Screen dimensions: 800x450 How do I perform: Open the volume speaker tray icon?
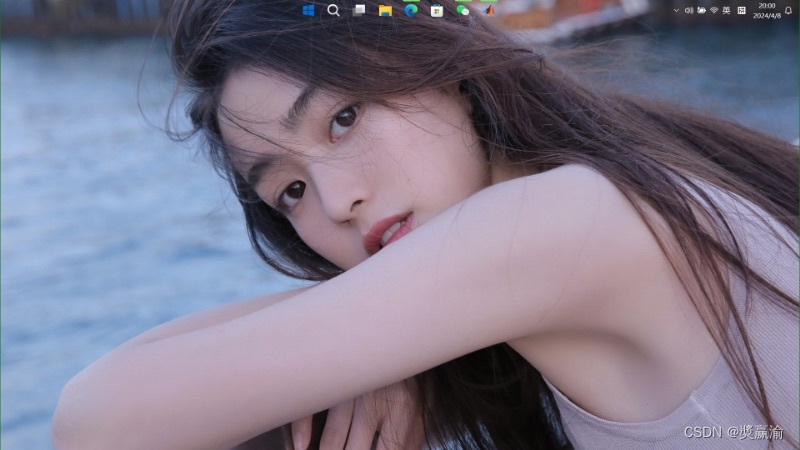689,10
